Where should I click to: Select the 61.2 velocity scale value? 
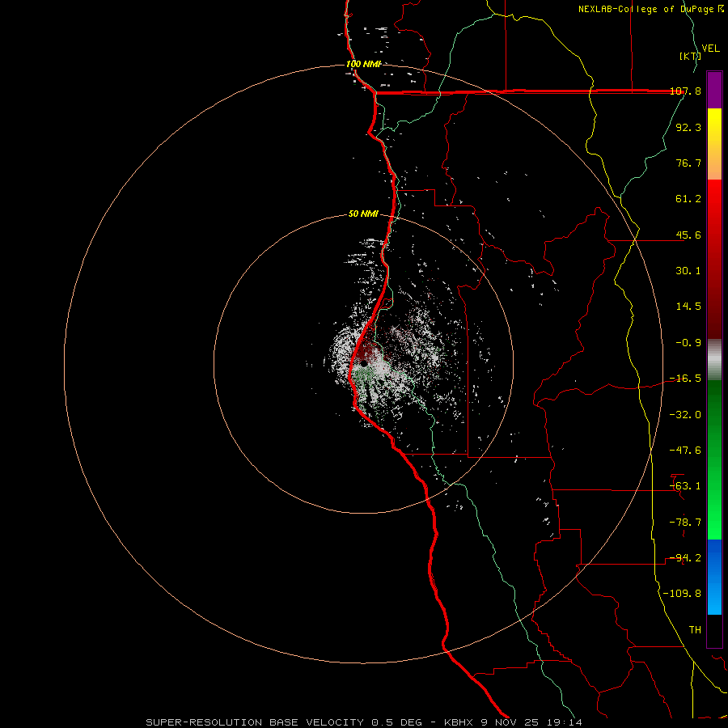pos(688,199)
